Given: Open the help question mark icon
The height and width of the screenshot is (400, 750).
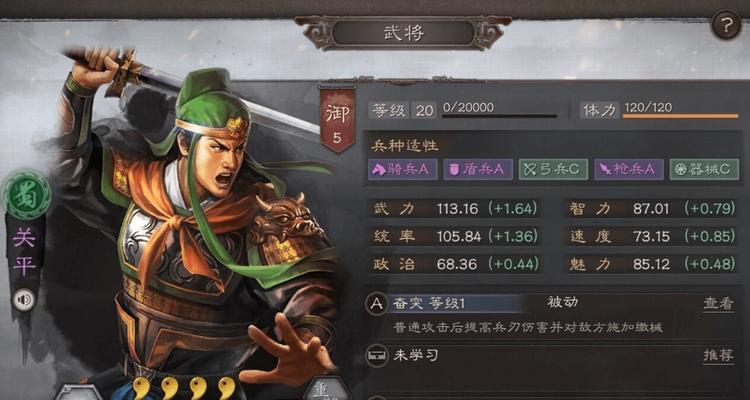Looking at the screenshot, I should tap(727, 26).
